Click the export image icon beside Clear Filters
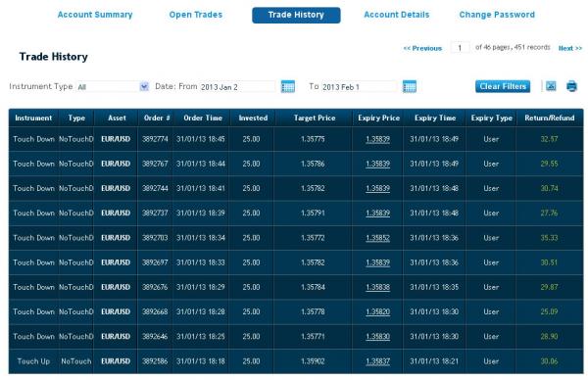Viewport: 588px width, 380px height. pyautogui.click(x=551, y=86)
